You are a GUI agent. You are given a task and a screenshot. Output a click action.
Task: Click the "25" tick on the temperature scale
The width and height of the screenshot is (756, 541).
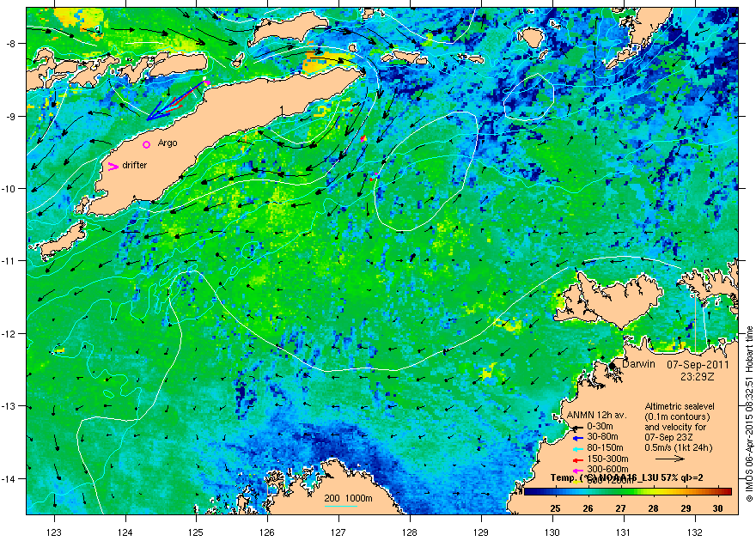pos(556,508)
